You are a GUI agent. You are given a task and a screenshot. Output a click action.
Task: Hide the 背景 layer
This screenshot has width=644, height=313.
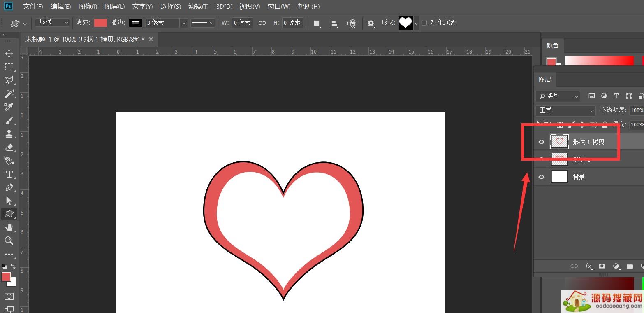coord(541,177)
